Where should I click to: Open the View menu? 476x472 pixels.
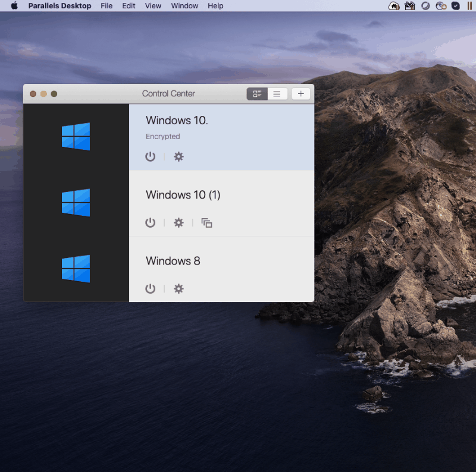[x=153, y=6]
